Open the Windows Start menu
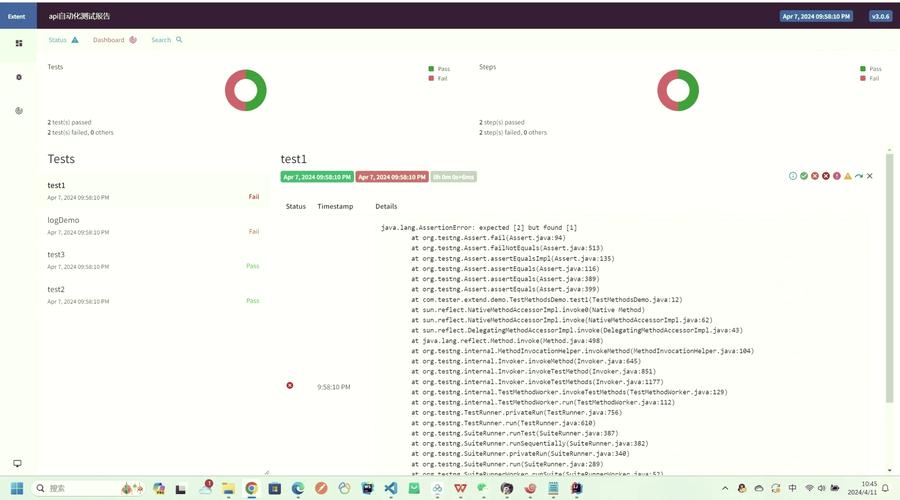The width and height of the screenshot is (900, 500). [17, 488]
